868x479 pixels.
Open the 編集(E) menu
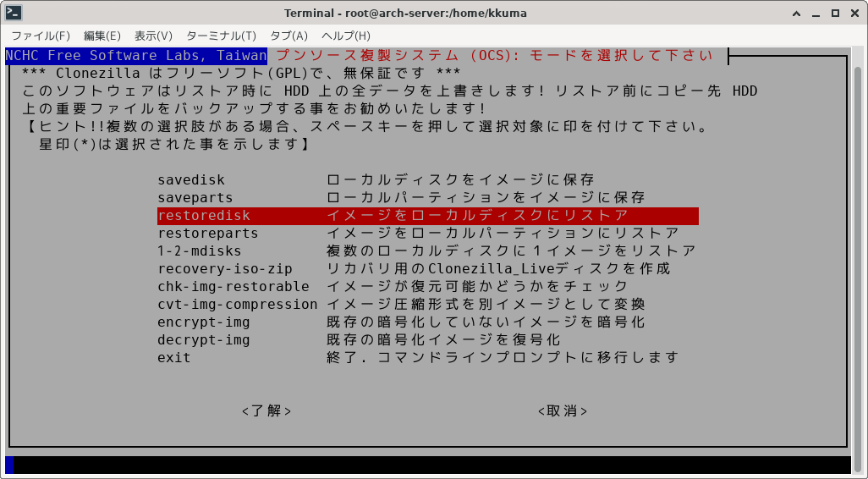tap(102, 36)
